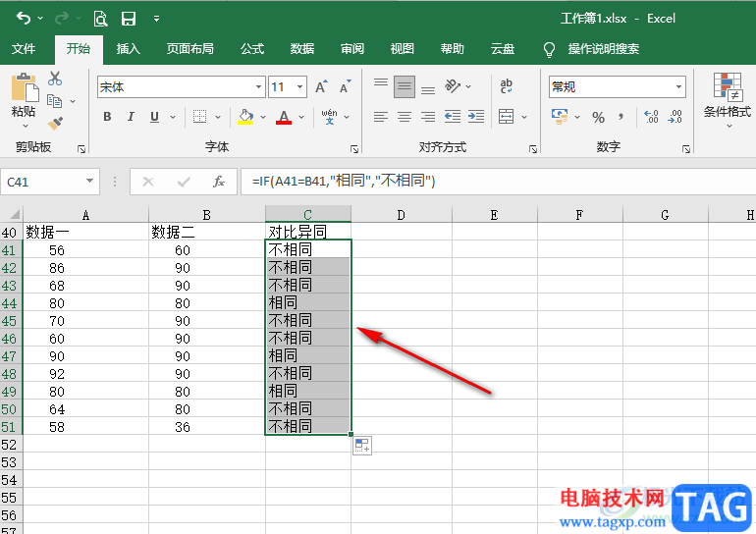Click Merge and Center icon
Image resolution: width=756 pixels, height=534 pixels.
pyautogui.click(x=507, y=117)
